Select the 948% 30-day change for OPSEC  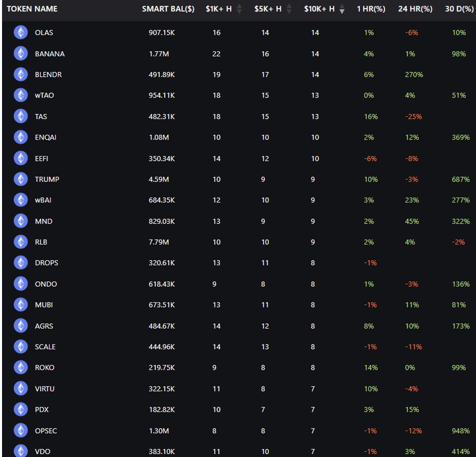(x=461, y=431)
